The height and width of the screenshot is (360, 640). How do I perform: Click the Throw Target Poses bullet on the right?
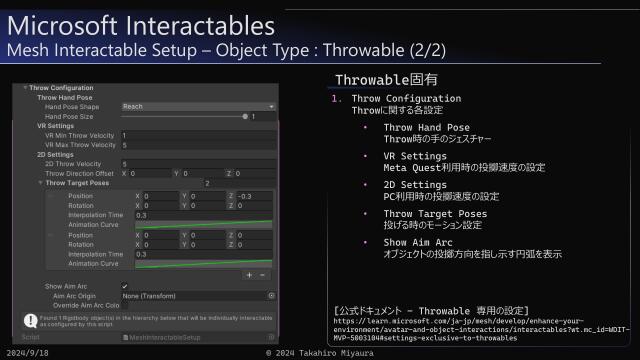[435, 213]
